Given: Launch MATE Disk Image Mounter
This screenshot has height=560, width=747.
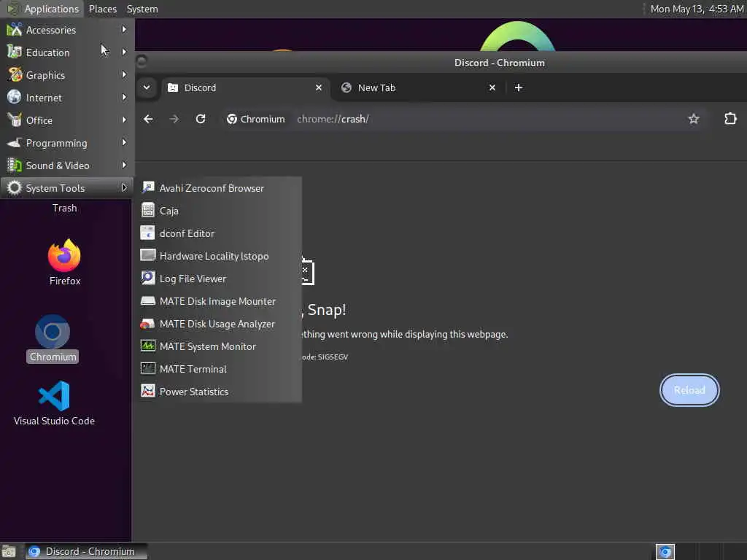Looking at the screenshot, I should click(218, 301).
